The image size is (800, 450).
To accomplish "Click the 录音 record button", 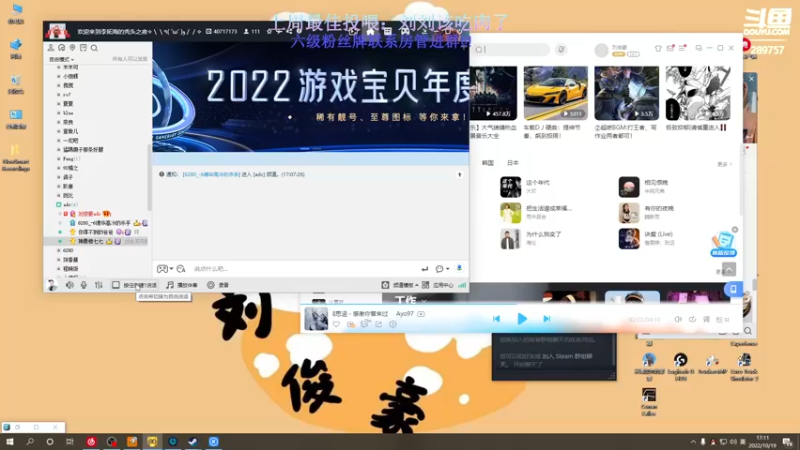I will click(x=218, y=285).
